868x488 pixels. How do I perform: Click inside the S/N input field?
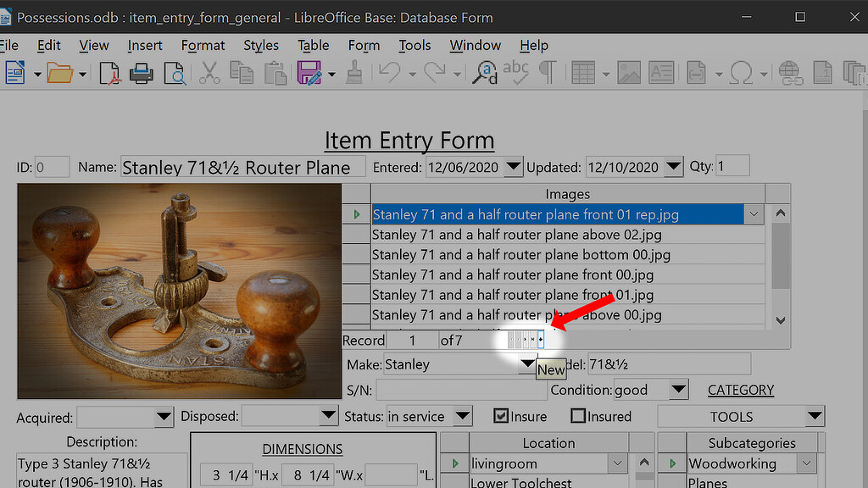coord(460,390)
